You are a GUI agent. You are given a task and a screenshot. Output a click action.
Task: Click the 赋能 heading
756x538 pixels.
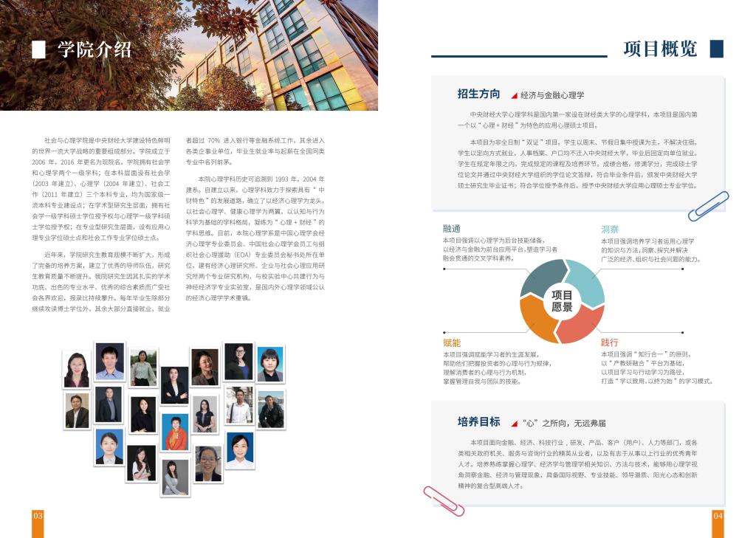tap(451, 343)
